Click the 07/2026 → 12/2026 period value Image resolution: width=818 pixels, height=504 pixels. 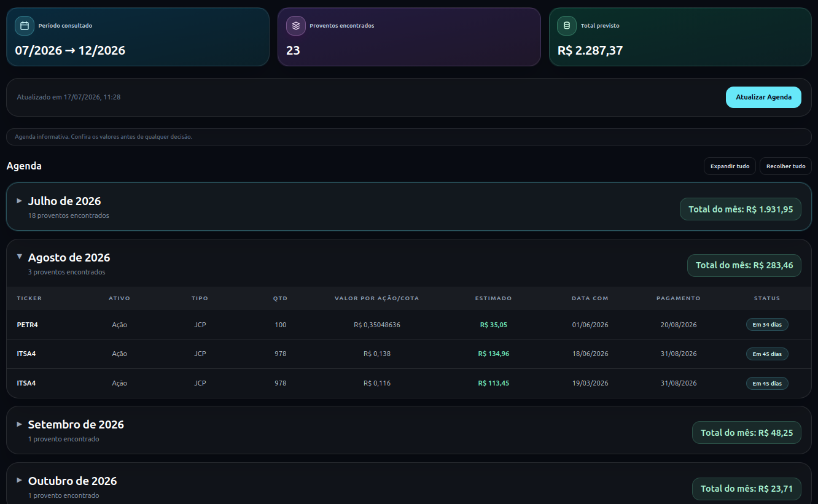click(x=70, y=50)
